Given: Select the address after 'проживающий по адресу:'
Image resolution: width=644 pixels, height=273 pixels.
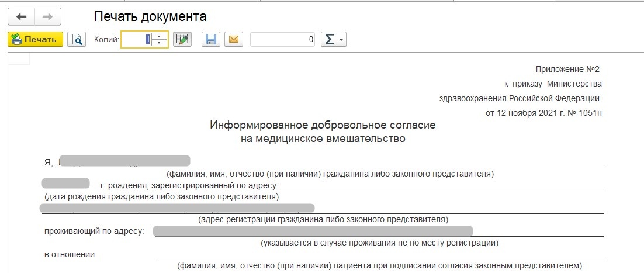Looking at the screenshot, I should [x=313, y=231].
